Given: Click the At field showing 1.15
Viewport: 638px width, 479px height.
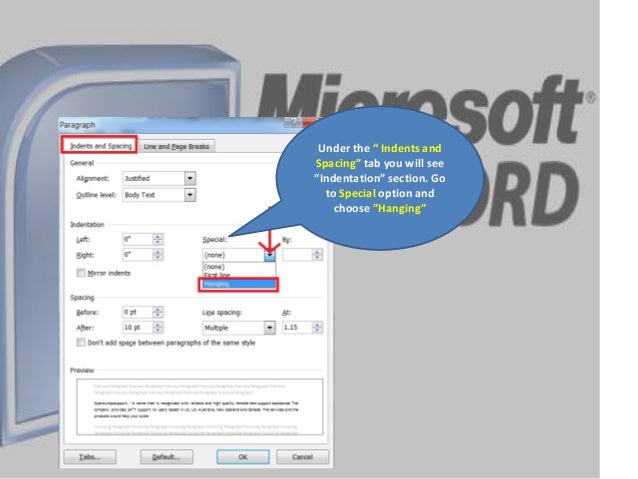Looking at the screenshot, I should [297, 327].
